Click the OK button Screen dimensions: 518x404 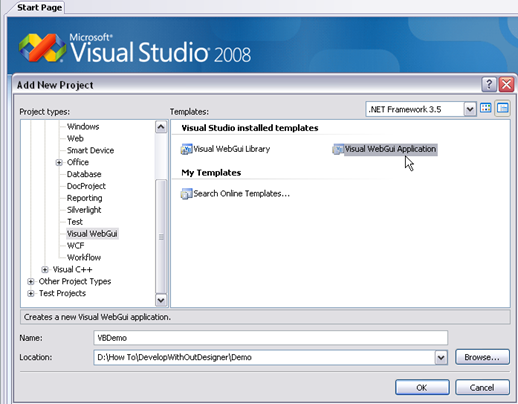click(x=422, y=387)
